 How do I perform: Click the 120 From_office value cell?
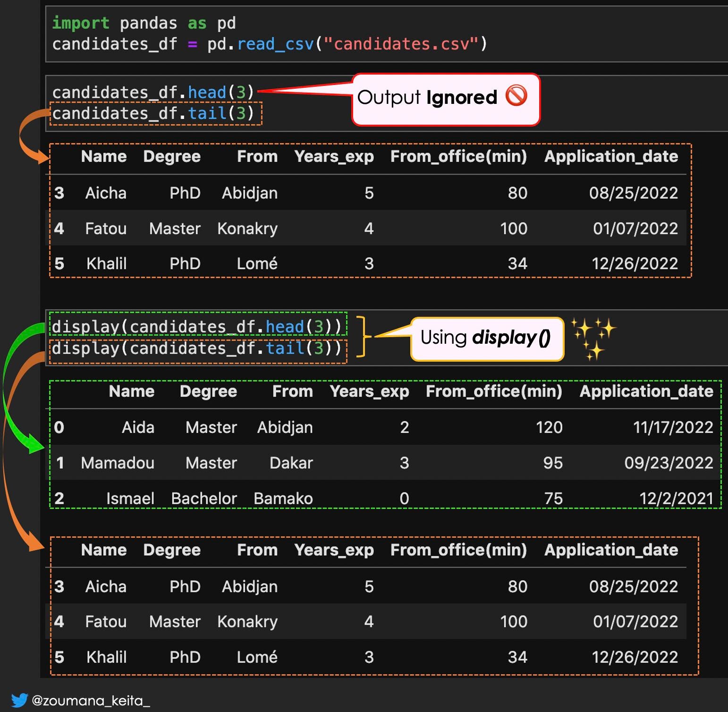pos(549,427)
